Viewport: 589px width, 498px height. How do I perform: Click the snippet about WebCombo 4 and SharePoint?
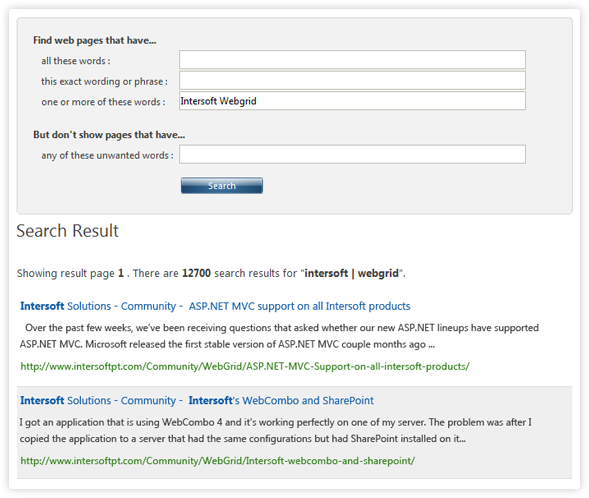[x=275, y=430]
